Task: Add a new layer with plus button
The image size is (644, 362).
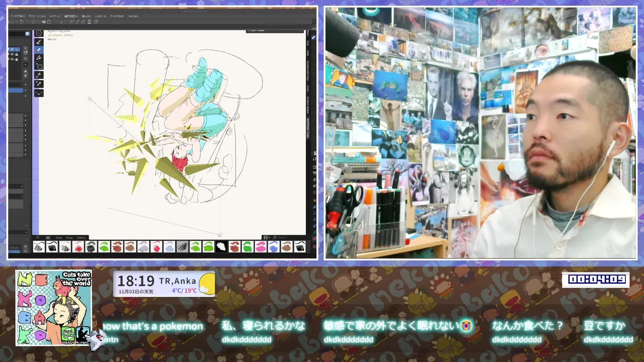Action: coord(26,48)
